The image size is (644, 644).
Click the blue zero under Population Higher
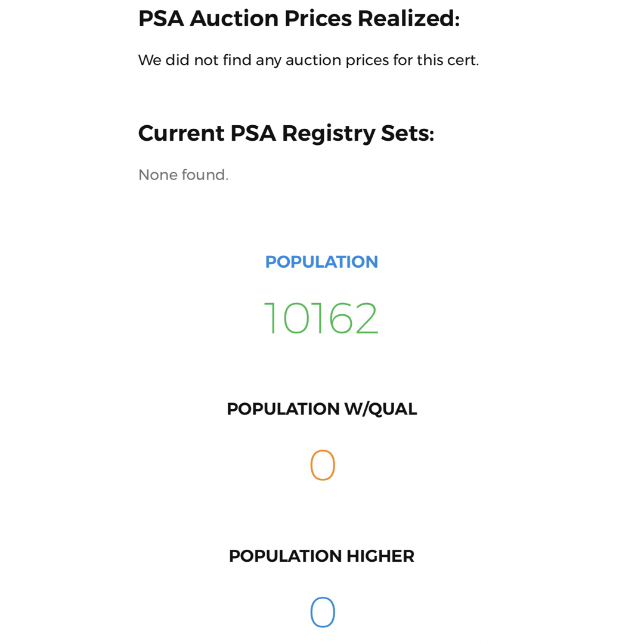(323, 612)
